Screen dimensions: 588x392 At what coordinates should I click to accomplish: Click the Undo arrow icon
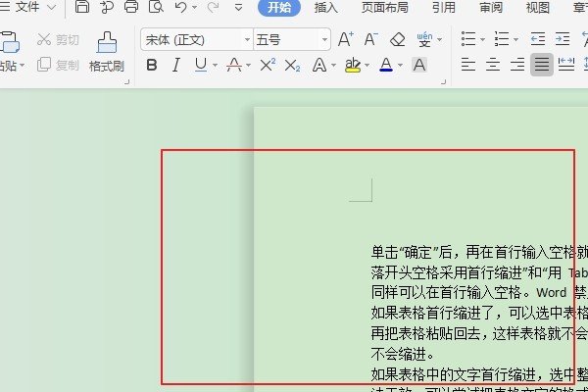tap(180, 7)
